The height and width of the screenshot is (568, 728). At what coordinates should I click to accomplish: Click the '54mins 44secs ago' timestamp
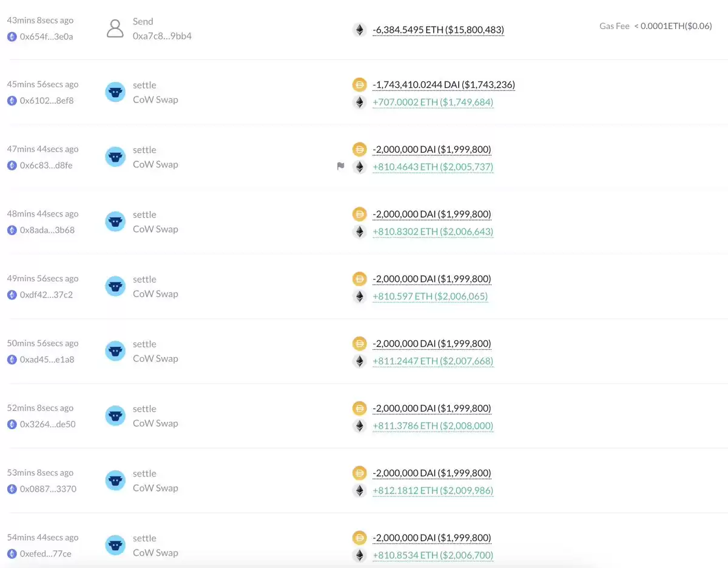coord(42,537)
